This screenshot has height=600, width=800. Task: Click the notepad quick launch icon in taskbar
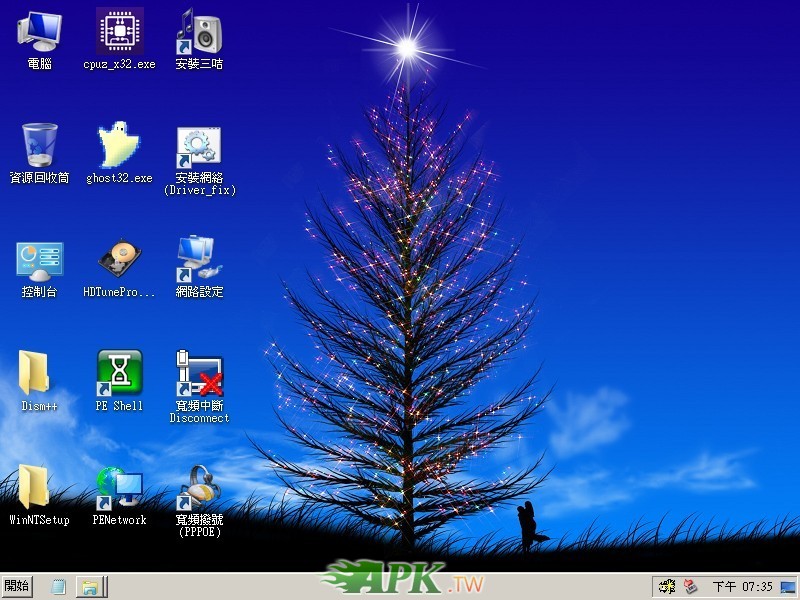click(59, 587)
